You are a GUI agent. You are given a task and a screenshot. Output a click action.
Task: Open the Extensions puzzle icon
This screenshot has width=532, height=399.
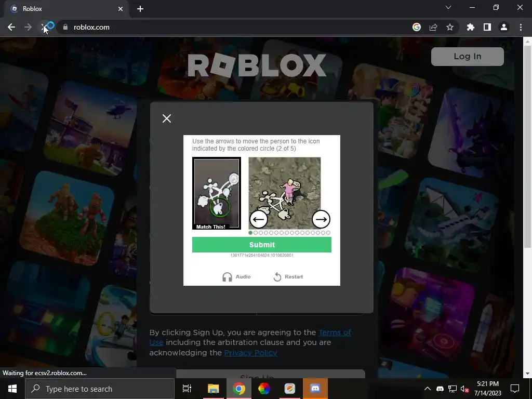point(471,27)
